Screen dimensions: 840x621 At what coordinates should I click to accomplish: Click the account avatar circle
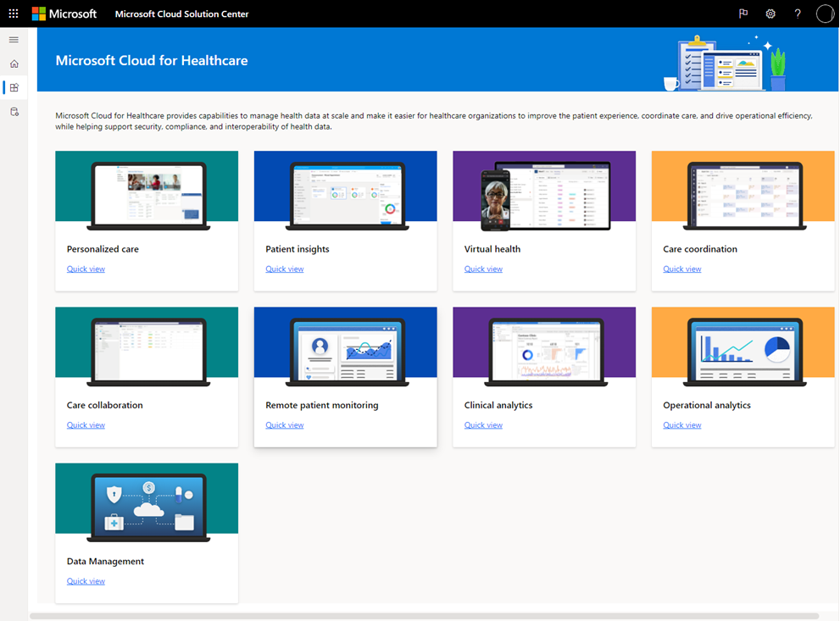(x=823, y=13)
